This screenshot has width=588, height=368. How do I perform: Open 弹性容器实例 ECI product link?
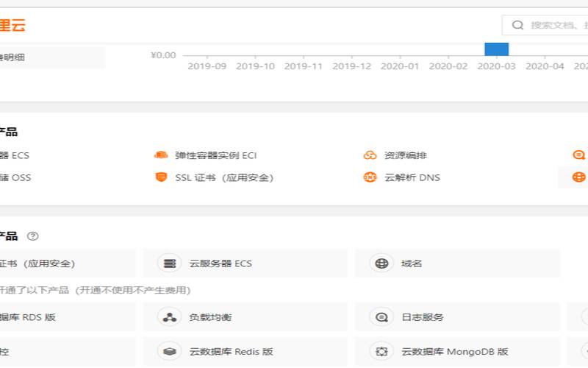[x=215, y=155]
